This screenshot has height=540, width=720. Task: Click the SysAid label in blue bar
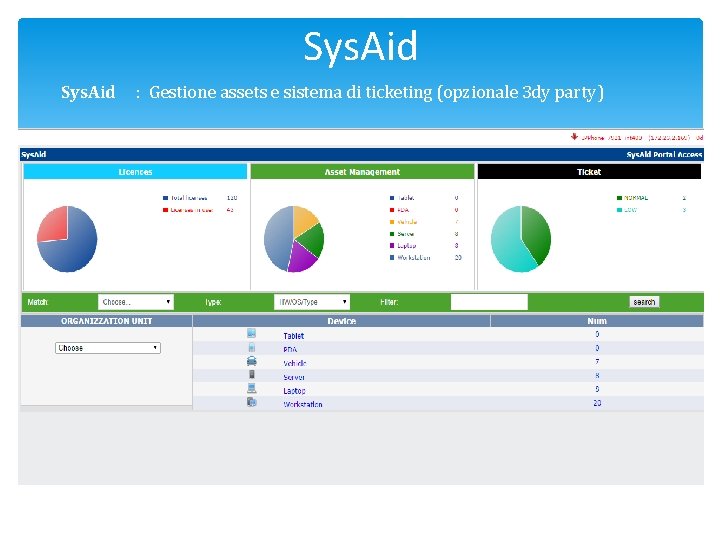[x=34, y=154]
